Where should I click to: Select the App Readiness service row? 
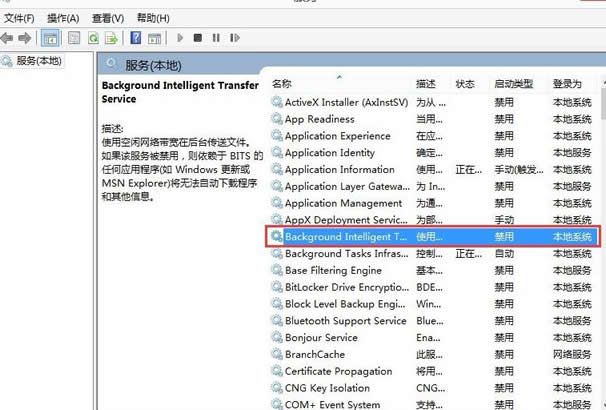point(431,119)
